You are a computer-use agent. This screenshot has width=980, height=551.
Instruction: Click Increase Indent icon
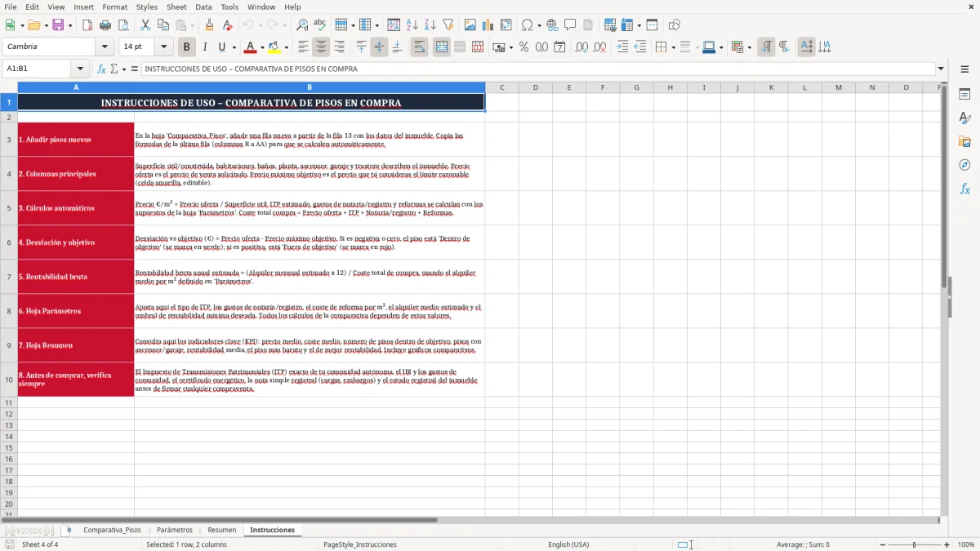click(x=622, y=47)
